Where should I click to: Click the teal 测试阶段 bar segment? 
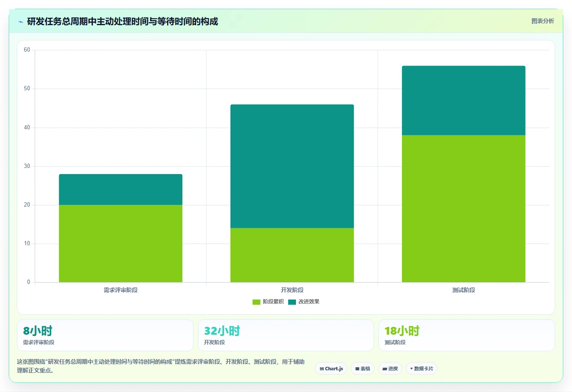(464, 101)
